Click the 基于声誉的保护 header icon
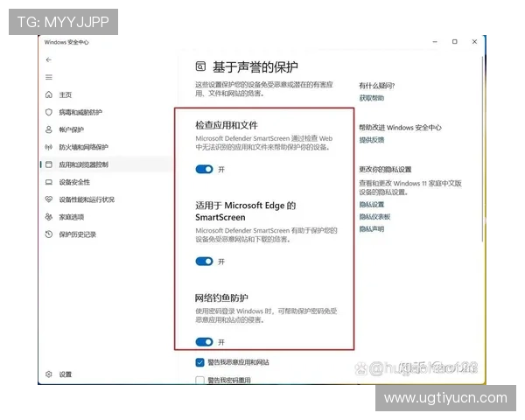Viewport: 525px width, 420px height. 200,66
